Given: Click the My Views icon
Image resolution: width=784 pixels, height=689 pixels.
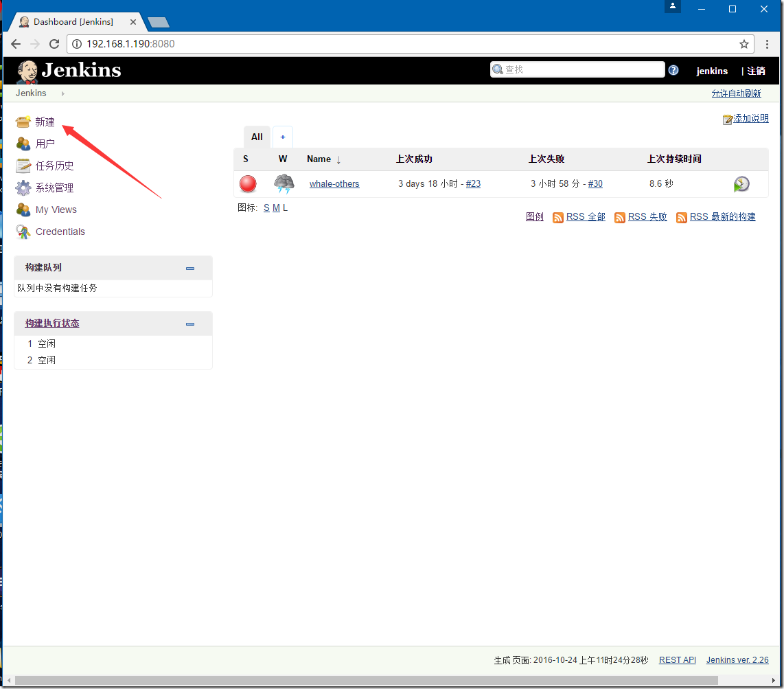Looking at the screenshot, I should pyautogui.click(x=23, y=210).
